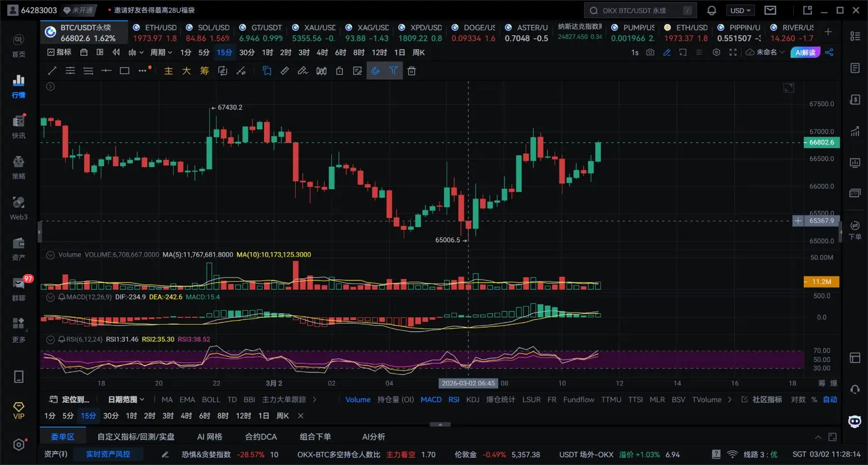Image resolution: width=868 pixels, height=465 pixels.
Task: Click the horizontal ray line tool
Action: (x=106, y=71)
